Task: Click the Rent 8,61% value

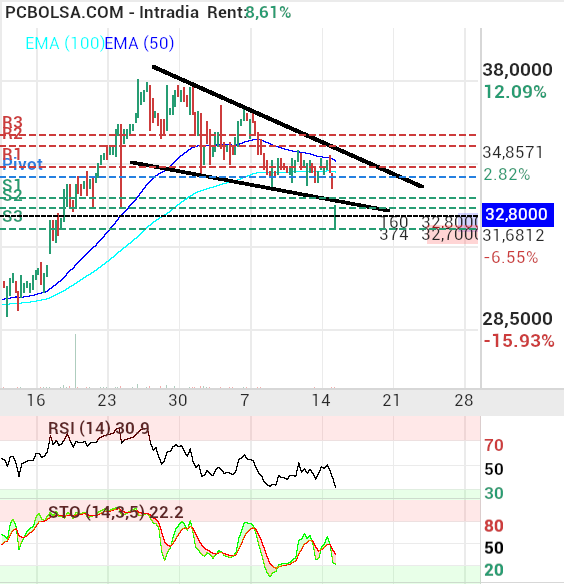Action: (x=268, y=12)
